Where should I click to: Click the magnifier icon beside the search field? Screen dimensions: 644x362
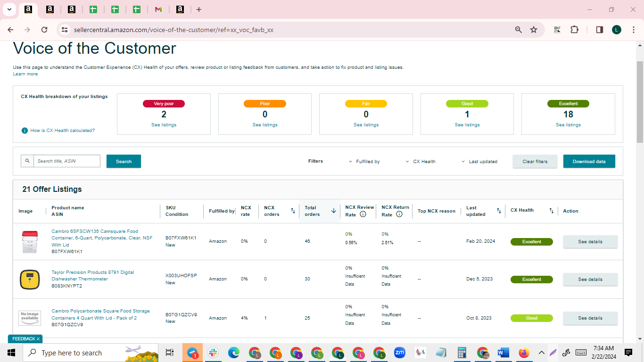coord(27,161)
